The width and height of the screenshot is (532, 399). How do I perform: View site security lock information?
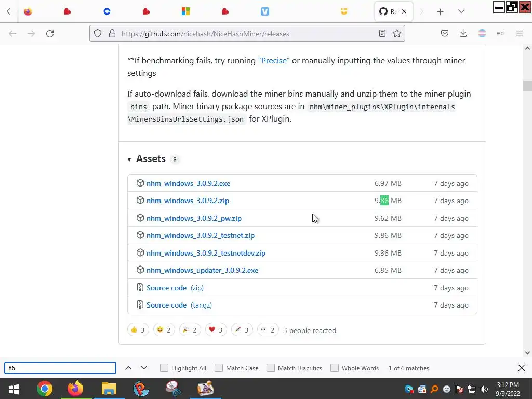click(x=112, y=34)
